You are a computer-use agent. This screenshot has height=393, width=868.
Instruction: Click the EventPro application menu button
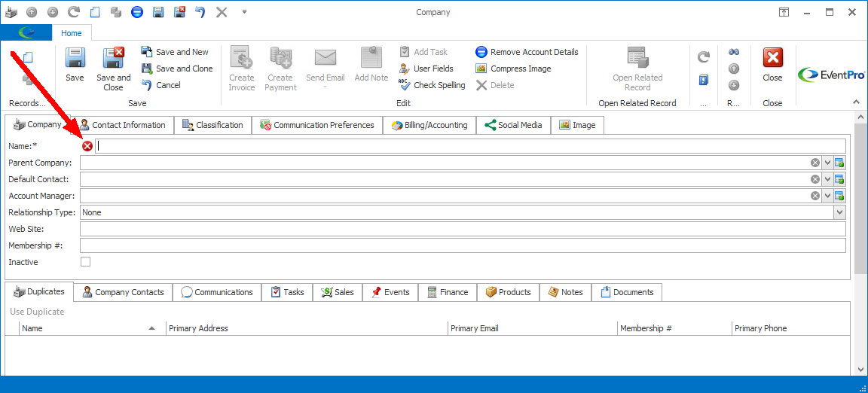click(x=26, y=33)
